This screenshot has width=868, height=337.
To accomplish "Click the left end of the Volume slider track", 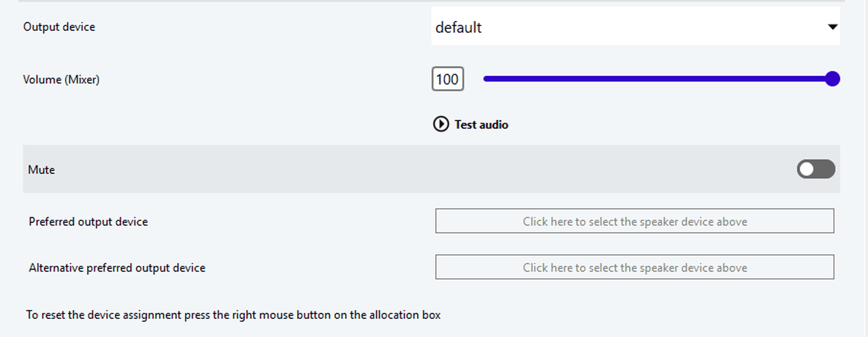I will pyautogui.click(x=486, y=79).
